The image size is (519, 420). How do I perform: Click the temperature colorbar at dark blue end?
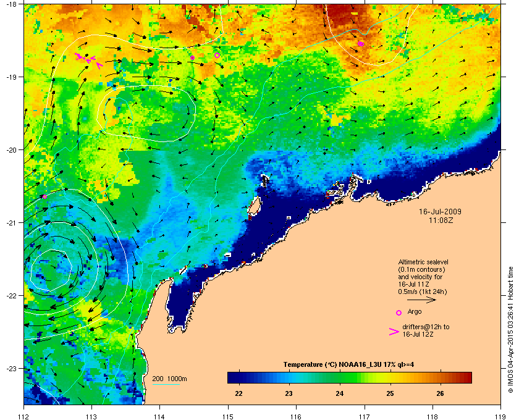pos(232,377)
